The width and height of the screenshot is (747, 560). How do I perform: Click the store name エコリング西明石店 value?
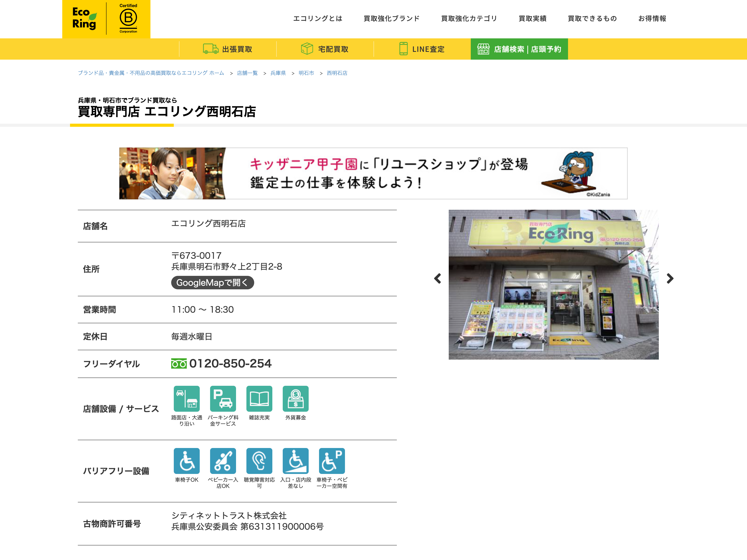point(208,223)
